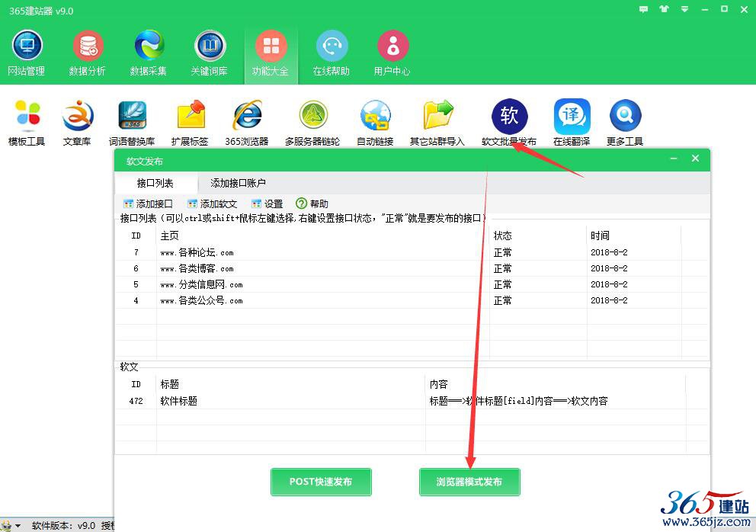
Task: Click the POST快速发布 button
Action: [x=321, y=482]
